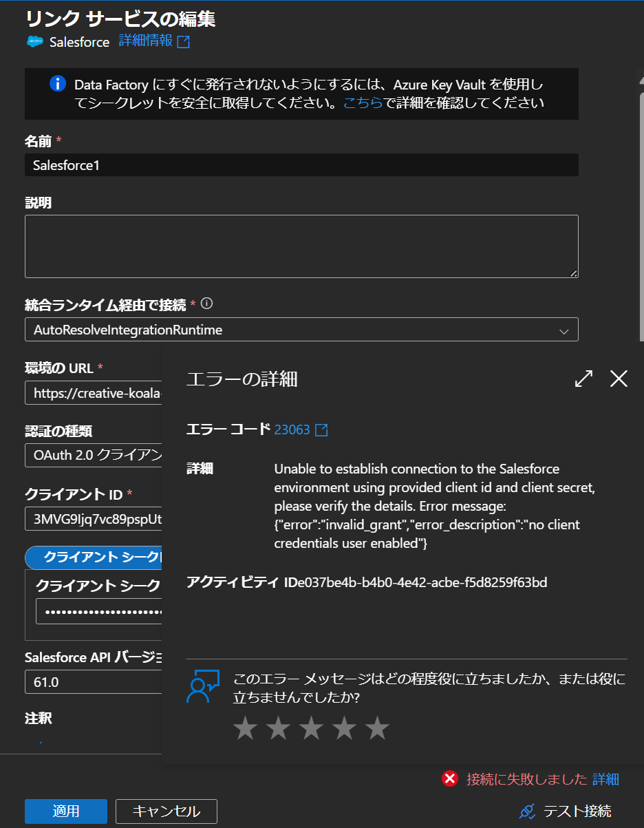This screenshot has width=644, height=828.
Task: Click the 接続に失敗しました status text
Action: pyautogui.click(x=527, y=779)
